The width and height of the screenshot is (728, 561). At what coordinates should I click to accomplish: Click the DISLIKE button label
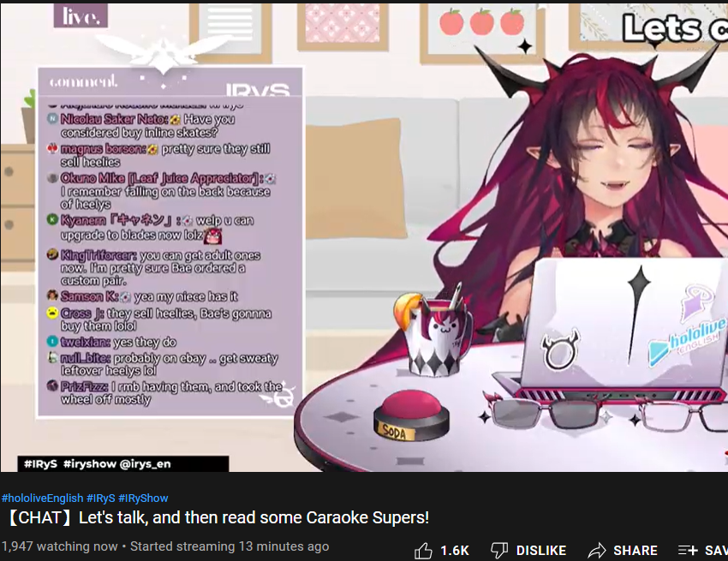click(x=541, y=551)
